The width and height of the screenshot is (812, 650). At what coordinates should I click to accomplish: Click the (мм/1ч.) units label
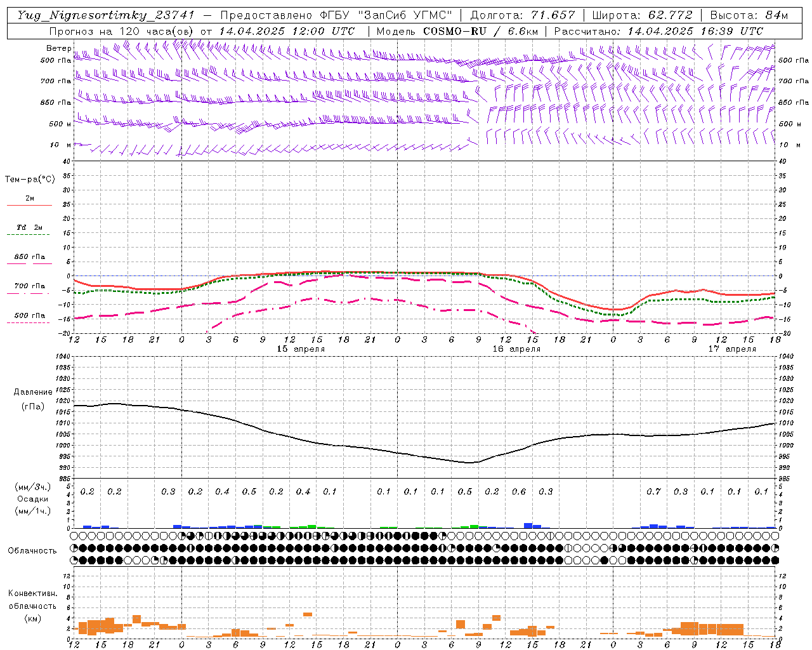(x=32, y=511)
